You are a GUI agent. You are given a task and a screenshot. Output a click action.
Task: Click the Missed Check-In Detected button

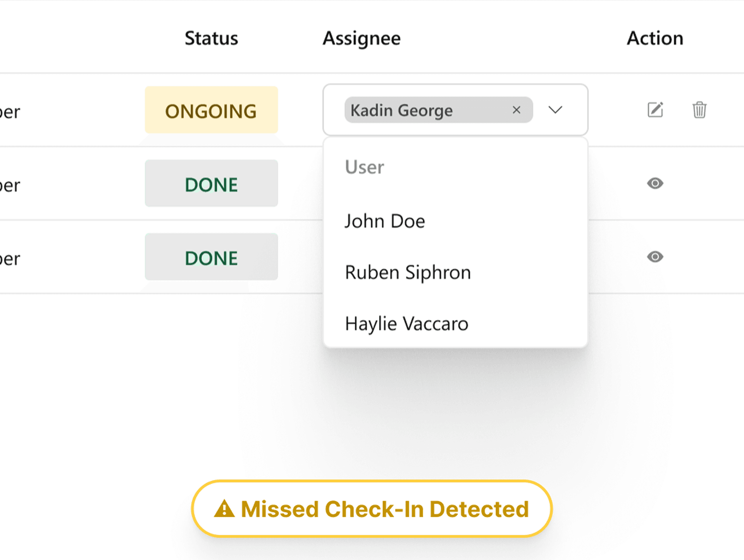tap(372, 509)
